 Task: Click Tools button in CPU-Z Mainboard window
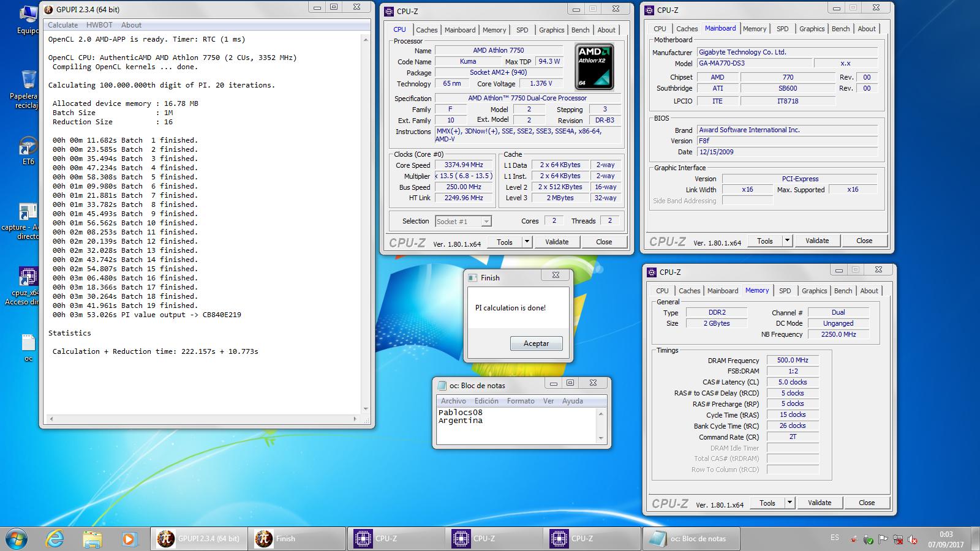(x=765, y=241)
